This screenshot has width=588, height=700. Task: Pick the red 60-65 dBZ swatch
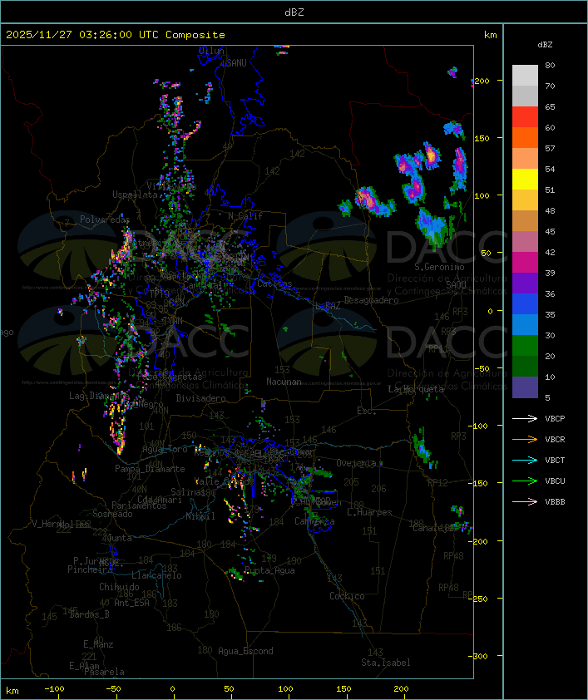point(525,117)
